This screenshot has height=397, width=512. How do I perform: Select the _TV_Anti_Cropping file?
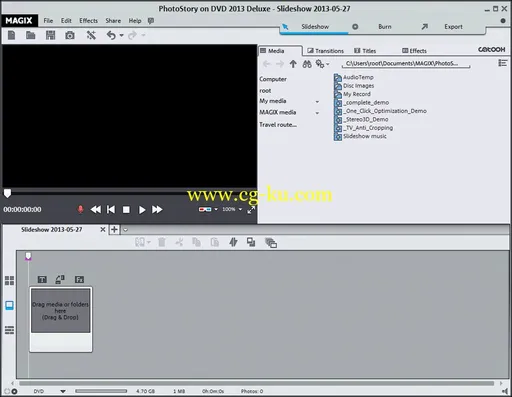pyautogui.click(x=364, y=128)
